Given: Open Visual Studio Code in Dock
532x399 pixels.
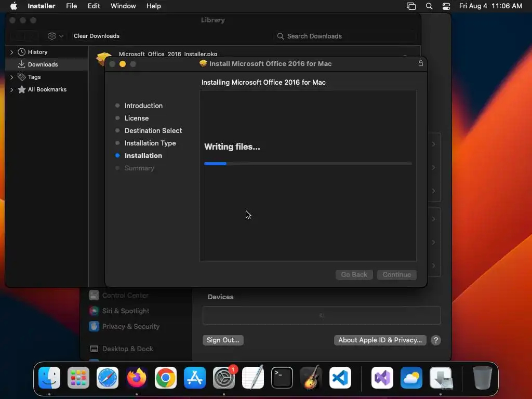Looking at the screenshot, I should pyautogui.click(x=340, y=377).
